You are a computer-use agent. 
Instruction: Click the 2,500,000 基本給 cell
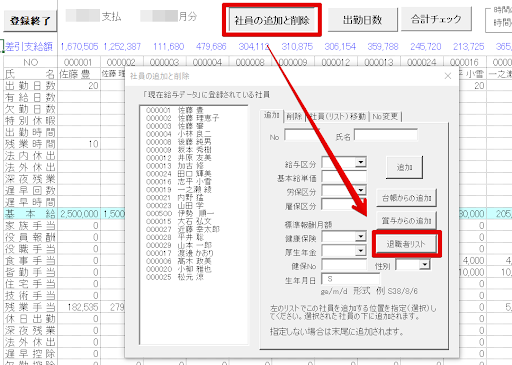[x=79, y=214]
